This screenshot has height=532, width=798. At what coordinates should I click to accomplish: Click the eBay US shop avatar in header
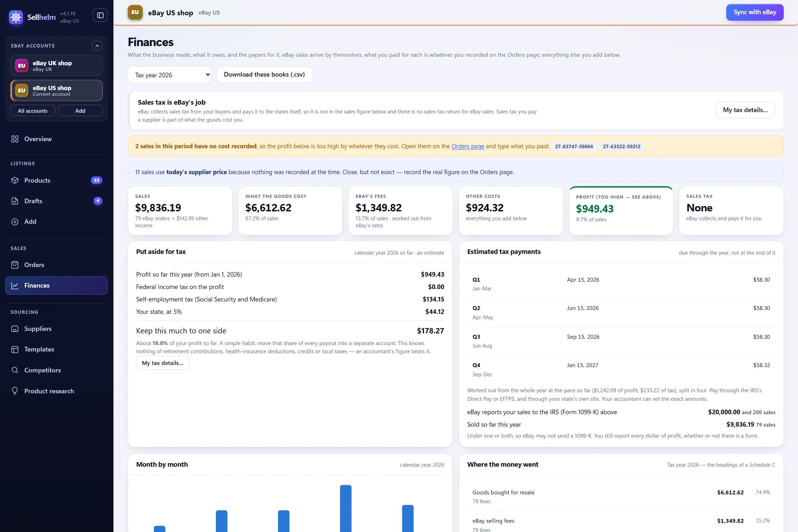[x=135, y=12]
